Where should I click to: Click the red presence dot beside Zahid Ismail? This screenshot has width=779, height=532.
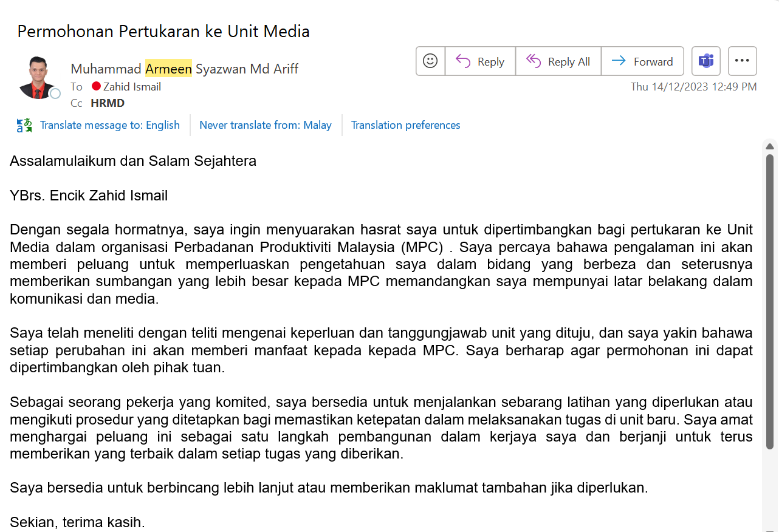point(96,87)
